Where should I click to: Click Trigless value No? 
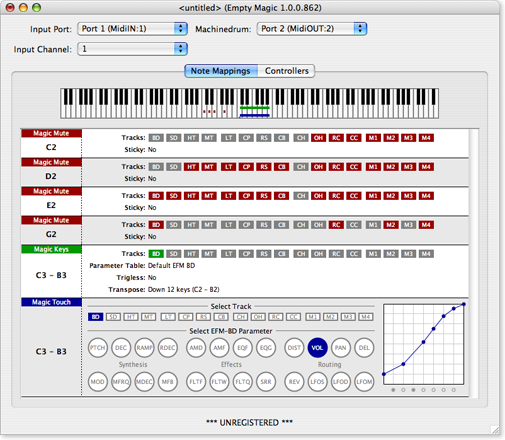click(x=152, y=278)
